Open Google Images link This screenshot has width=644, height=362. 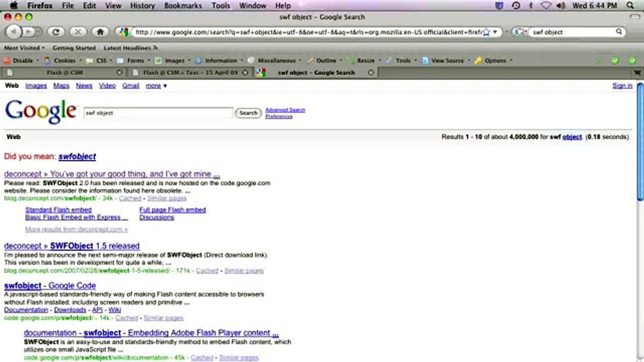[x=36, y=85]
